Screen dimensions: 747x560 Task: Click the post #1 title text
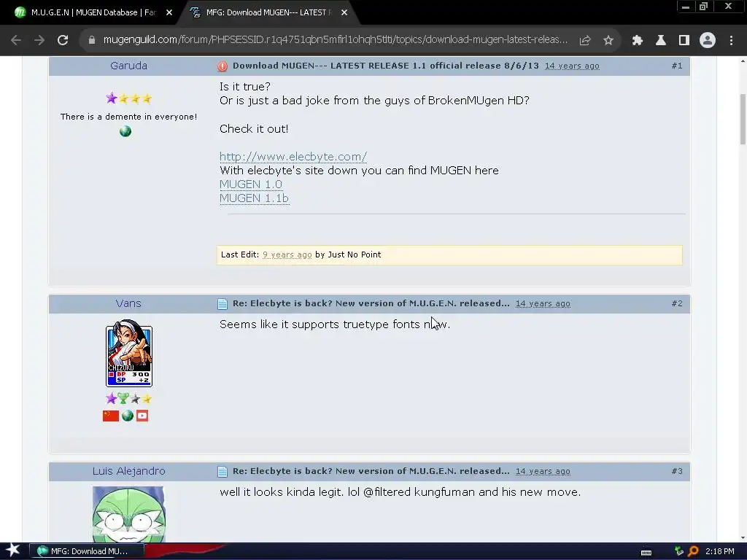click(x=385, y=66)
